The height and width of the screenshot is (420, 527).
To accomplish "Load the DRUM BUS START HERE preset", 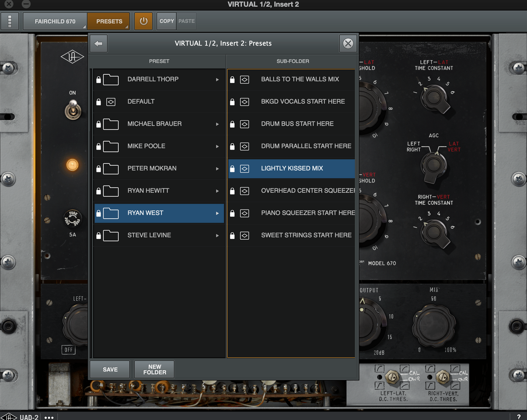I will (x=291, y=124).
